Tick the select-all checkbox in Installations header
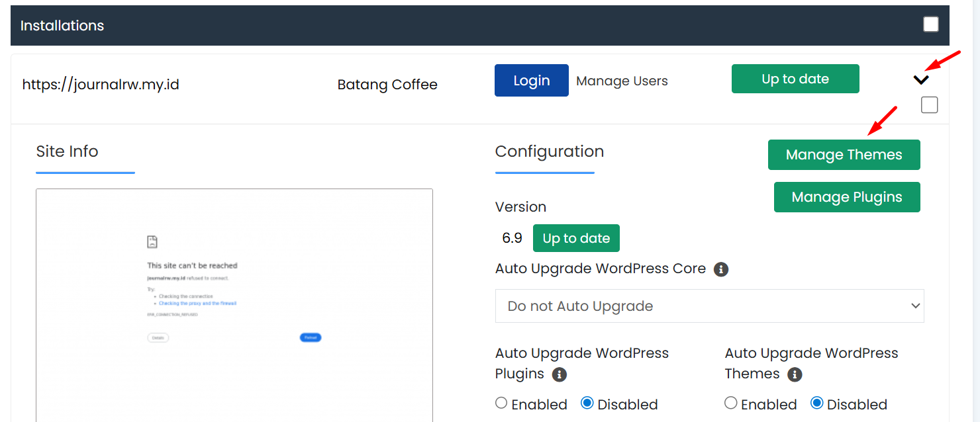 point(931,24)
